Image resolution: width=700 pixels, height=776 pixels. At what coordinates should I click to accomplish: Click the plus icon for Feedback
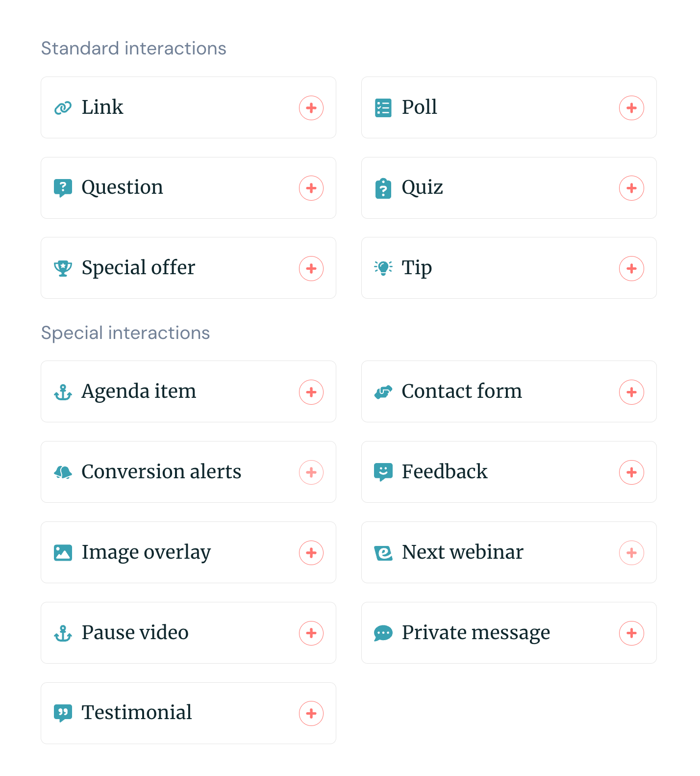coord(631,472)
